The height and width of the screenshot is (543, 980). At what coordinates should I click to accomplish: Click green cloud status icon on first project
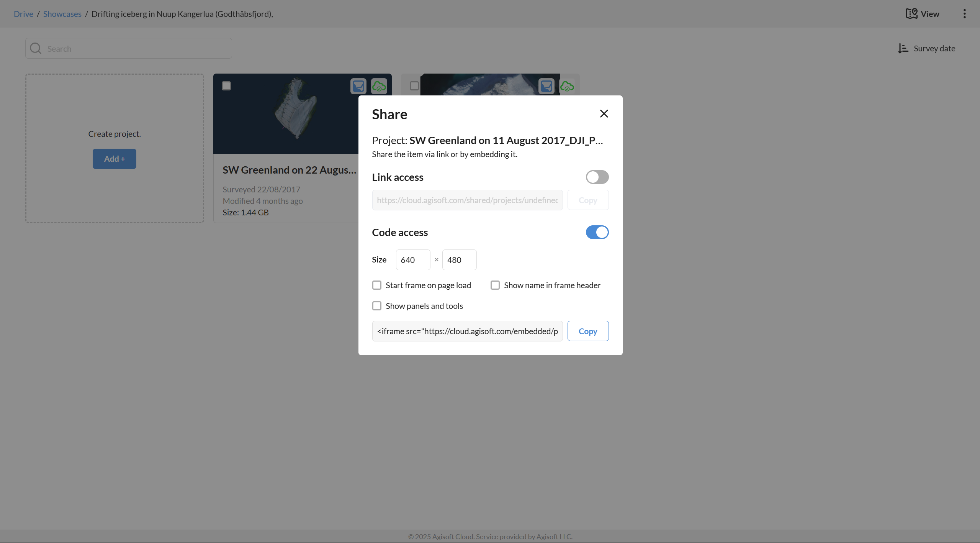[379, 86]
